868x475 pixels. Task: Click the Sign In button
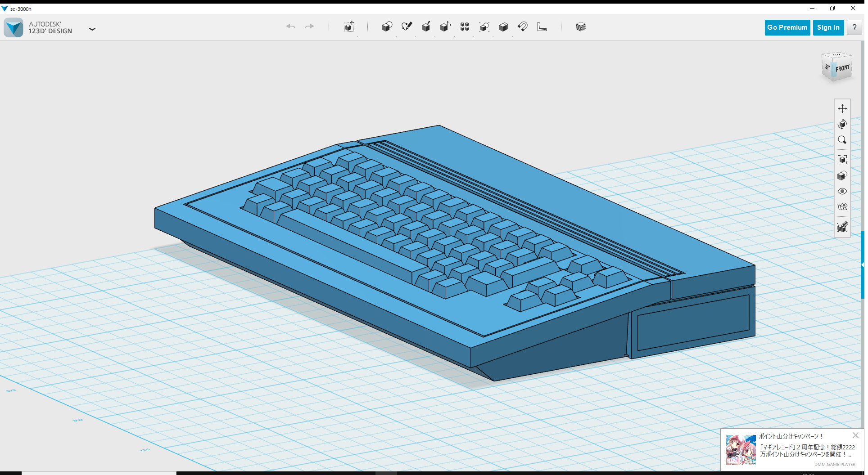[828, 27]
